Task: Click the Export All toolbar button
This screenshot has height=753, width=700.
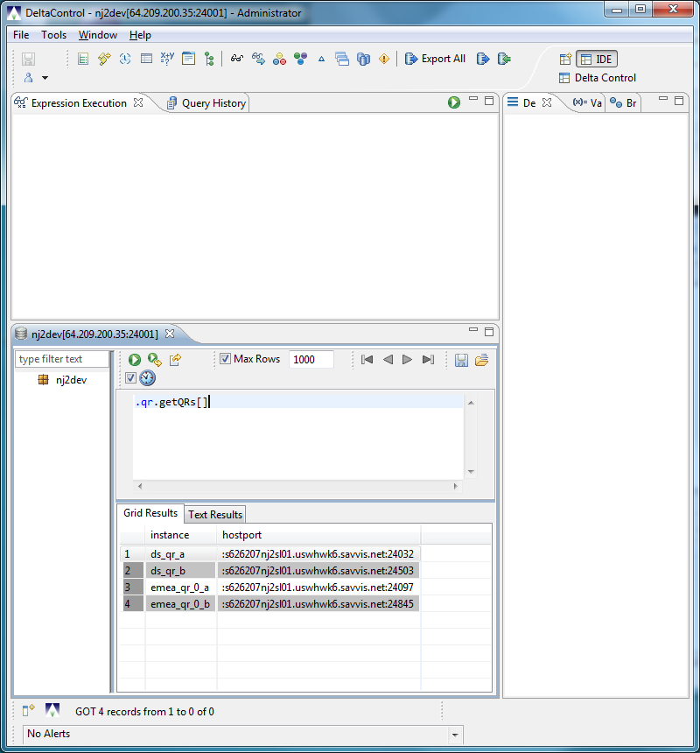Action: click(x=435, y=59)
